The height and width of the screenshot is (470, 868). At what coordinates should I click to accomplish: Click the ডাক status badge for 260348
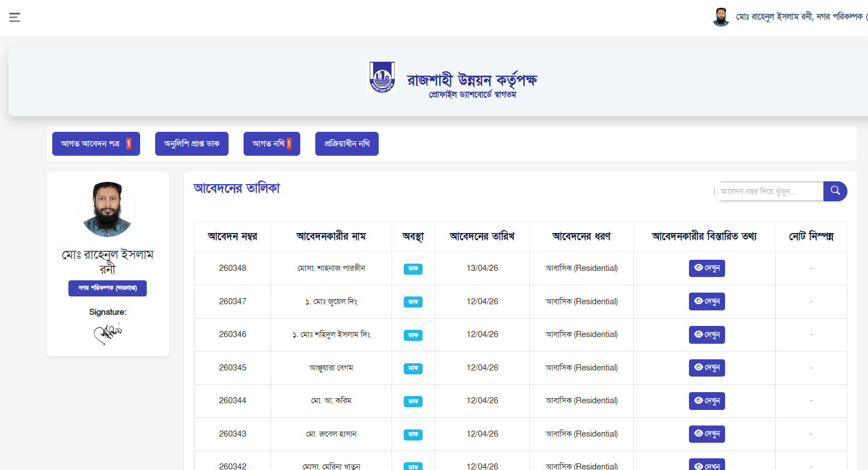point(413,269)
